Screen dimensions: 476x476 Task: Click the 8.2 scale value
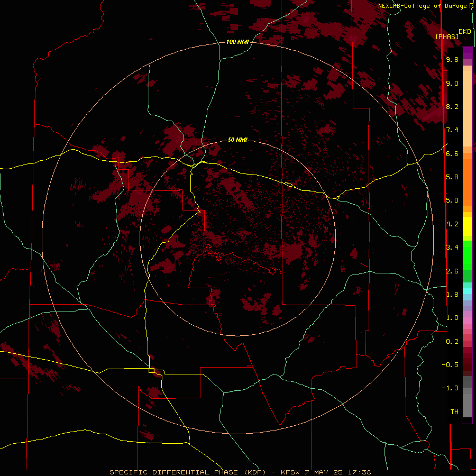[452, 106]
